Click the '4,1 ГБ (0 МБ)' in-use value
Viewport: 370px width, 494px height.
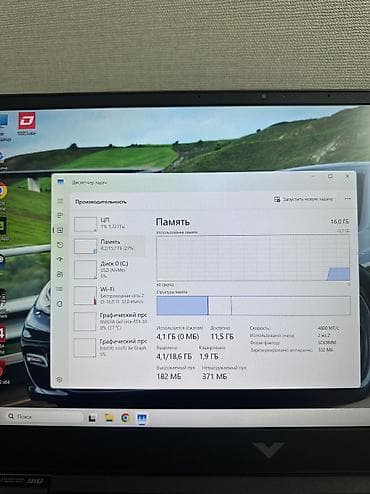click(x=178, y=337)
